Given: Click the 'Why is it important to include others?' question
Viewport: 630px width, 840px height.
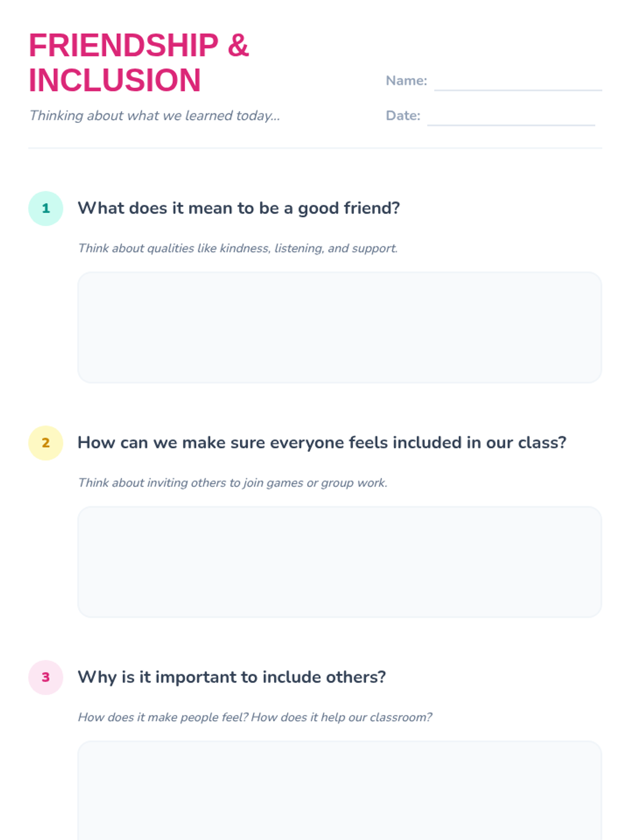Looking at the screenshot, I should 232,677.
